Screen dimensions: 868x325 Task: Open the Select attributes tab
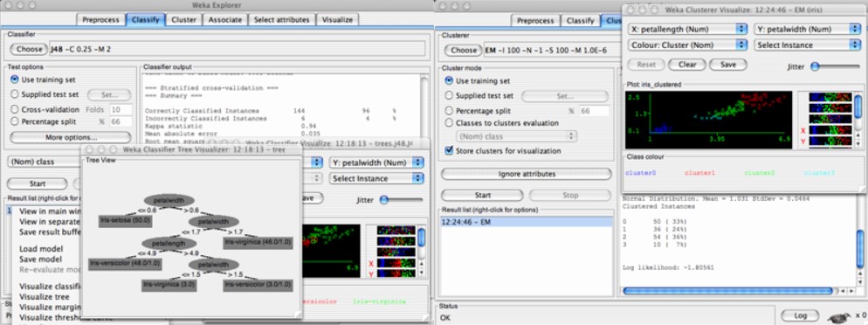click(282, 19)
